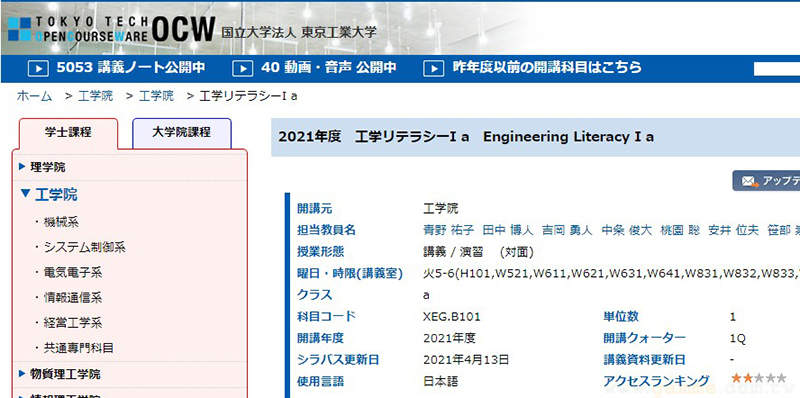Screen dimensions: 800x398
Task: Select 機械系 in the sidebar
Action: (x=61, y=222)
